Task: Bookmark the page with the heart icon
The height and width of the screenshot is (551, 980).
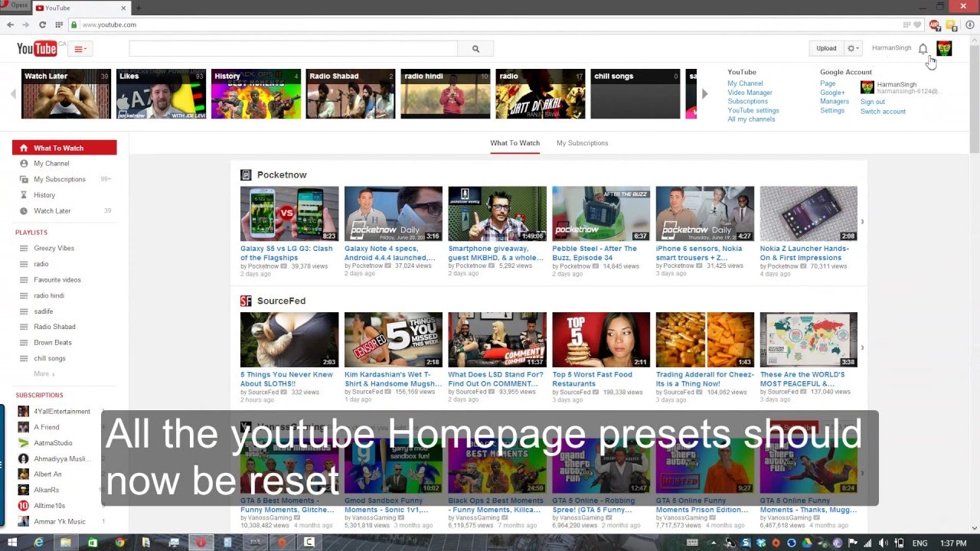Action: (917, 24)
